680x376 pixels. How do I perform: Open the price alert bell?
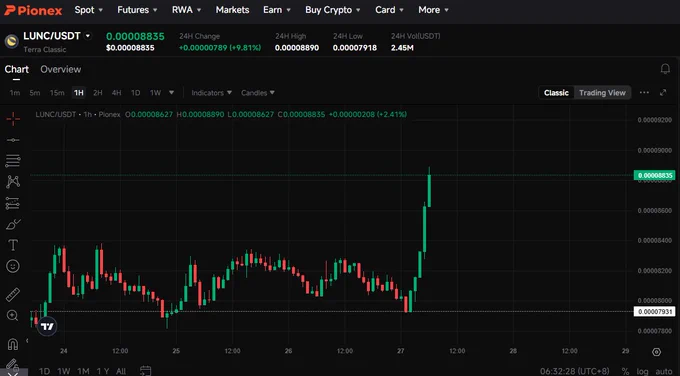pyautogui.click(x=665, y=69)
